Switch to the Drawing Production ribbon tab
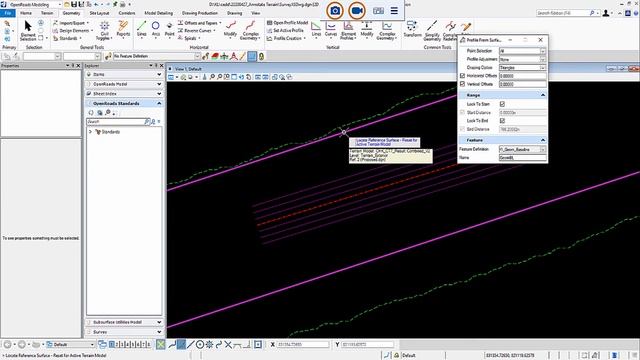 pyautogui.click(x=200, y=13)
